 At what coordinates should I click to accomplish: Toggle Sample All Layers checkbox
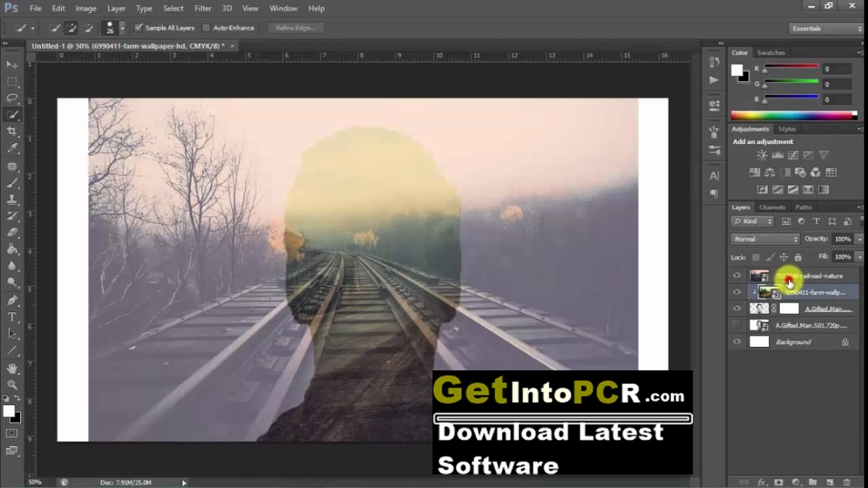[x=138, y=28]
